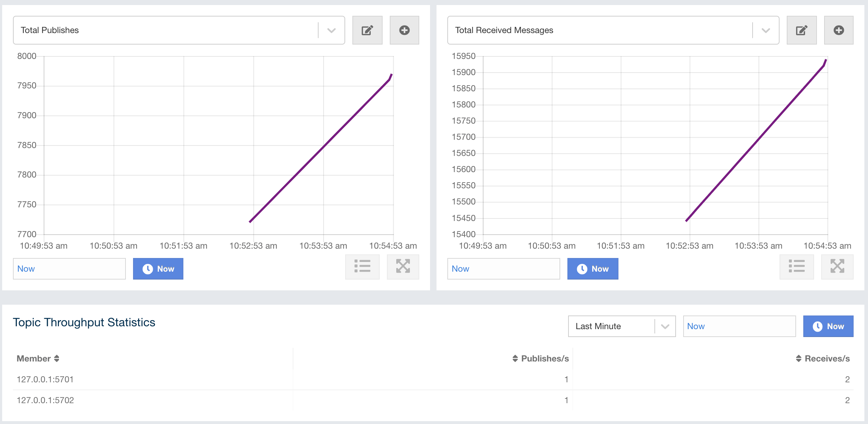Click edit icon beside Total Publishes chart

click(367, 30)
